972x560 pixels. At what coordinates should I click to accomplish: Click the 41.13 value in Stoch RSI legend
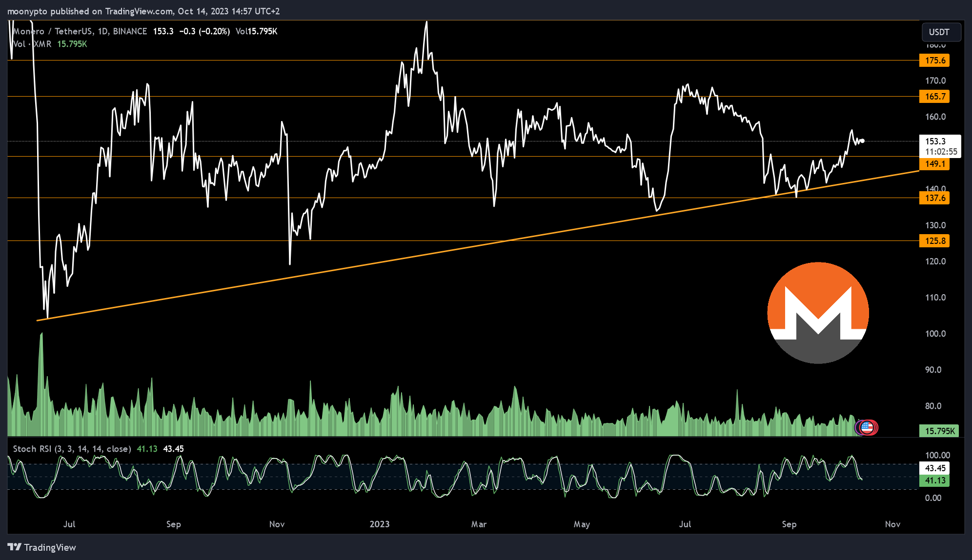[x=147, y=449]
